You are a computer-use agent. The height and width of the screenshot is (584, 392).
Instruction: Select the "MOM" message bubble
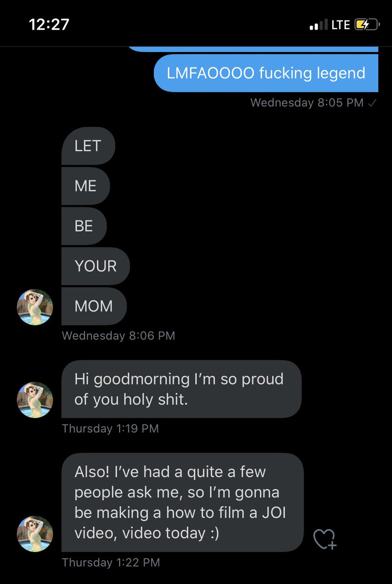tap(94, 306)
